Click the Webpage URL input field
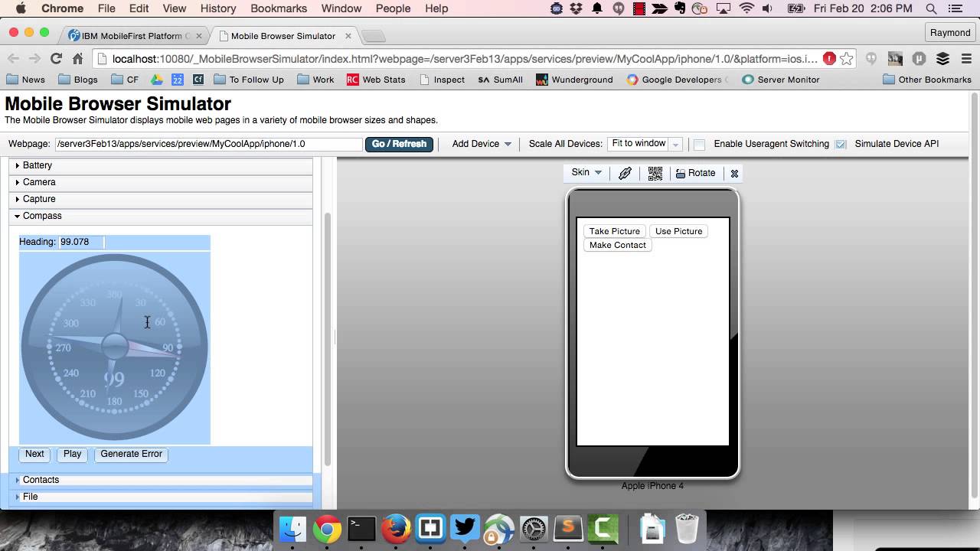Image resolution: width=980 pixels, height=551 pixels. pos(208,144)
